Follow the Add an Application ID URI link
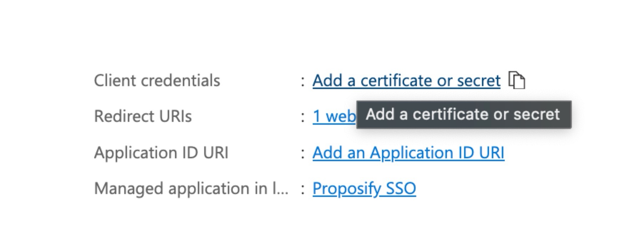Image resolution: width=644 pixels, height=238 pixels. [x=408, y=153]
